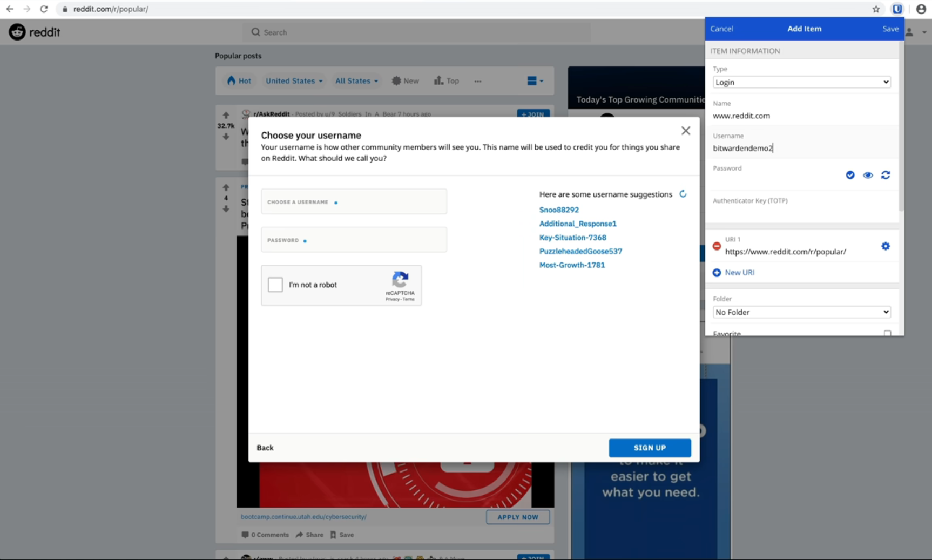Select the Hot sort tab
This screenshot has width=932, height=560.
click(x=239, y=81)
